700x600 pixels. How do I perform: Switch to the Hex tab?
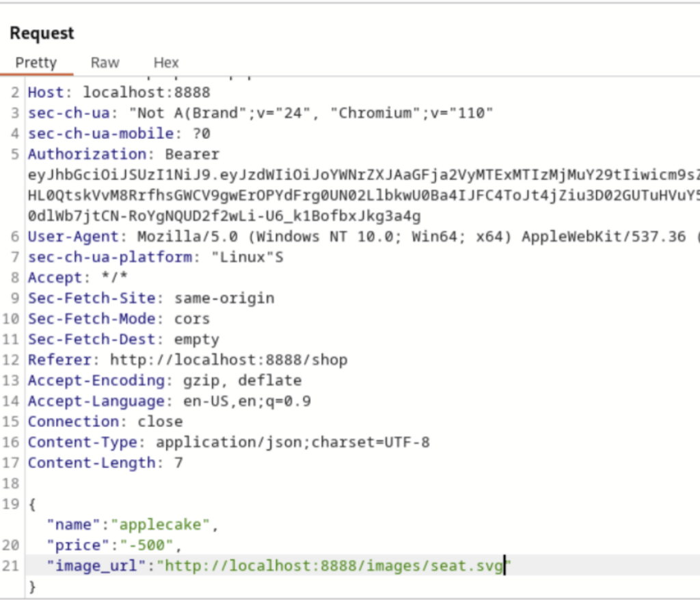[165, 62]
